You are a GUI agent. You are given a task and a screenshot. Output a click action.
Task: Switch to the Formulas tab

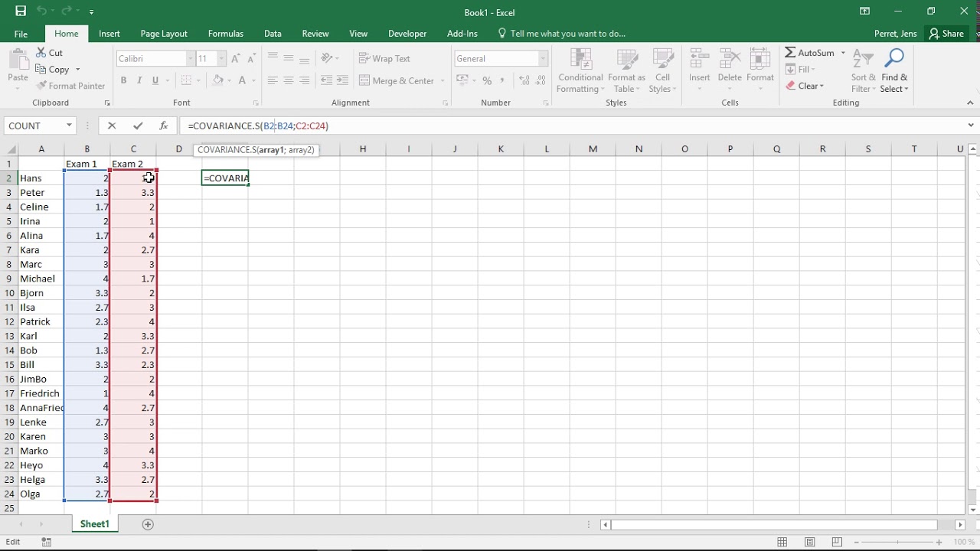(x=226, y=34)
